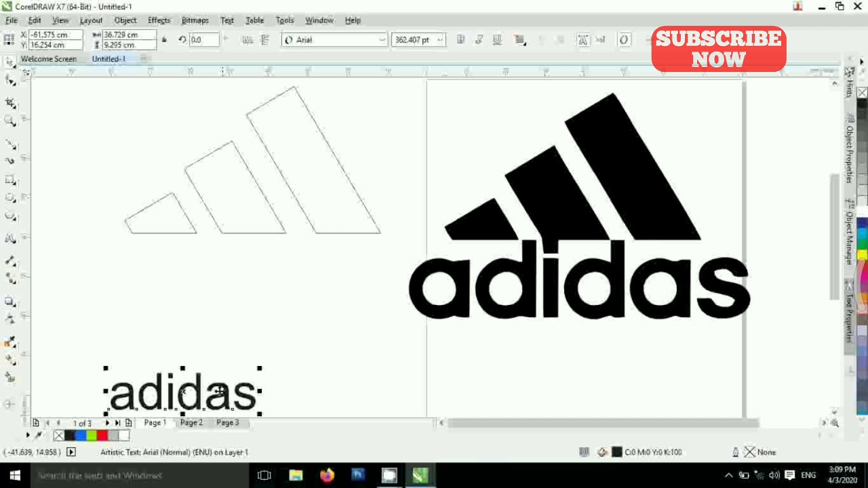Switch to the Page 2 tab
The width and height of the screenshot is (868, 488).
tap(191, 423)
